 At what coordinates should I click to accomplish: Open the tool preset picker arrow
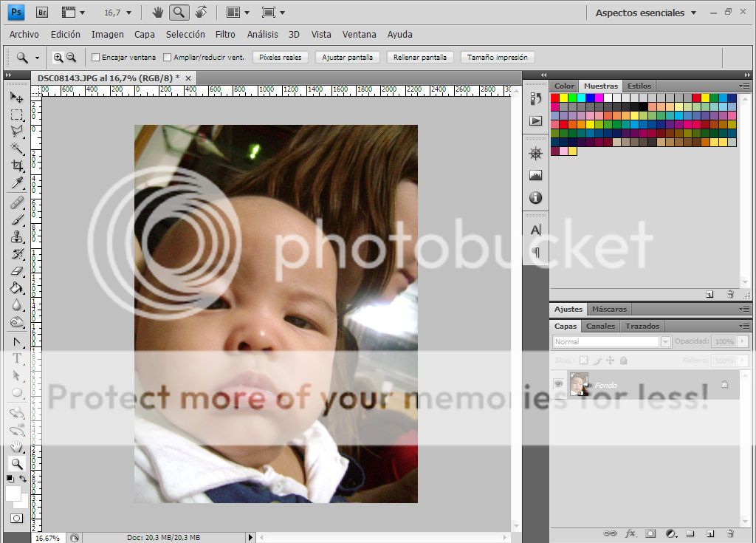point(37,58)
